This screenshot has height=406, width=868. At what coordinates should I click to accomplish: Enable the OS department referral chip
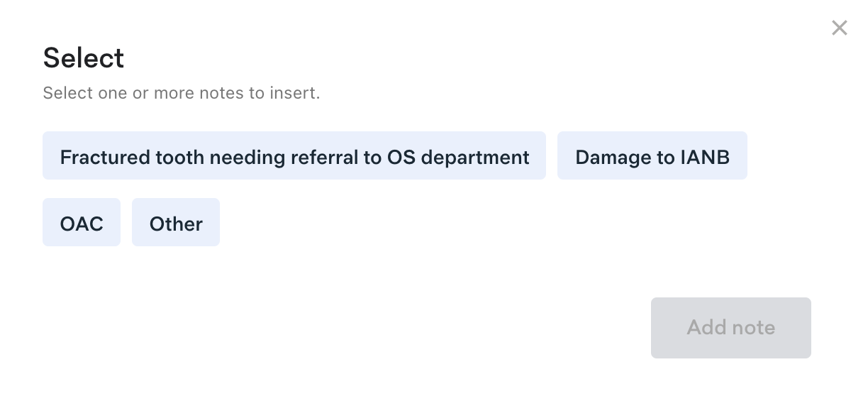(294, 156)
